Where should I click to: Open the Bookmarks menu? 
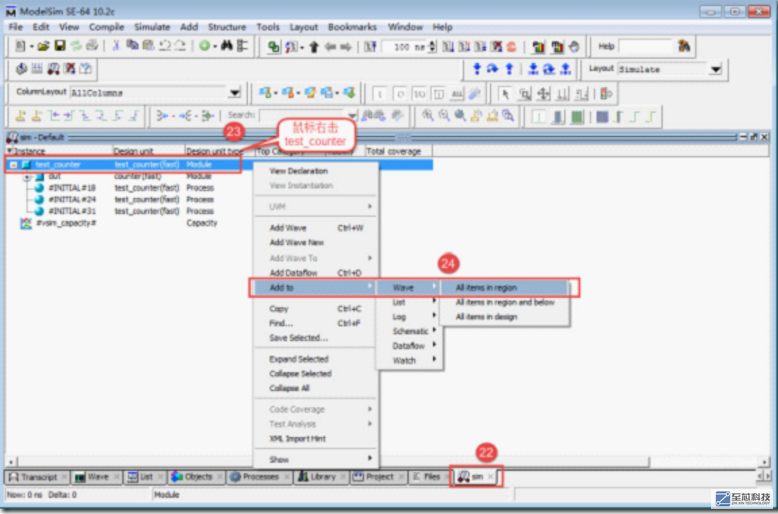coord(352,27)
